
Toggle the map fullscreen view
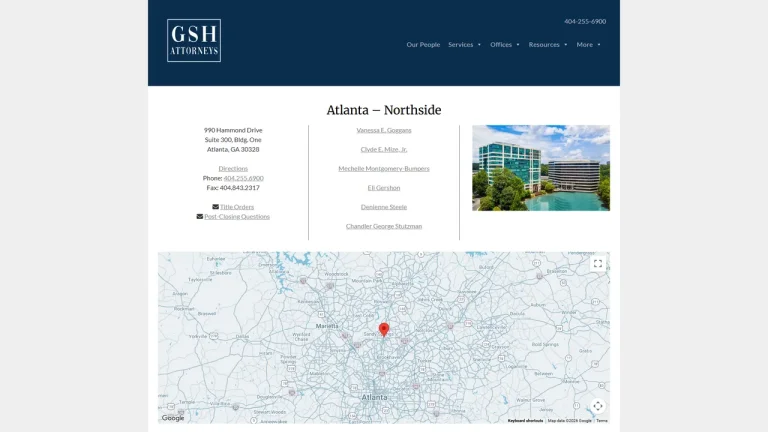point(598,264)
